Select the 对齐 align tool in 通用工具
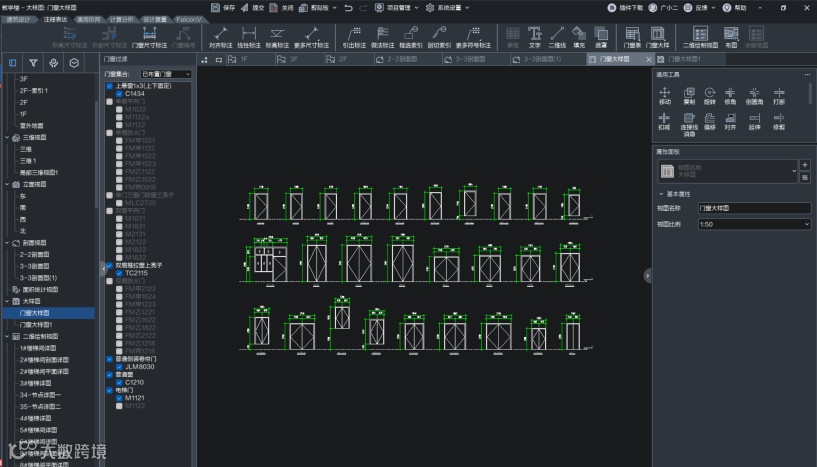The image size is (817, 467). 730,121
